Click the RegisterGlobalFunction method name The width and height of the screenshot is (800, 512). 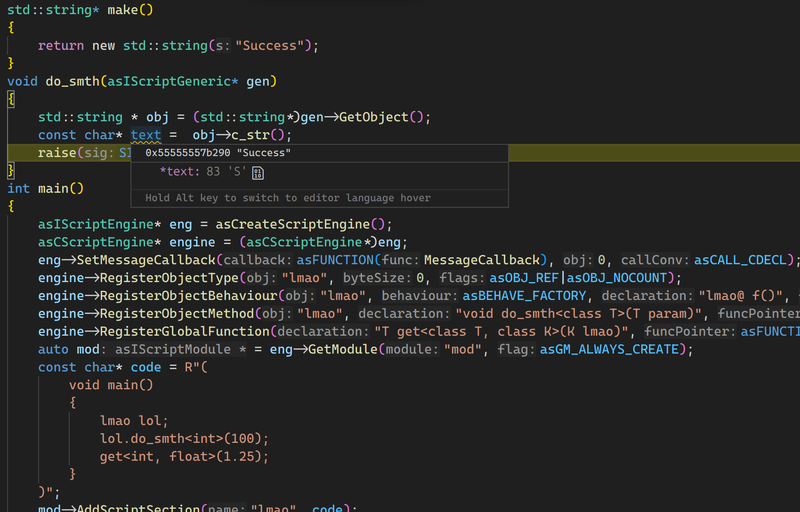click(x=185, y=331)
